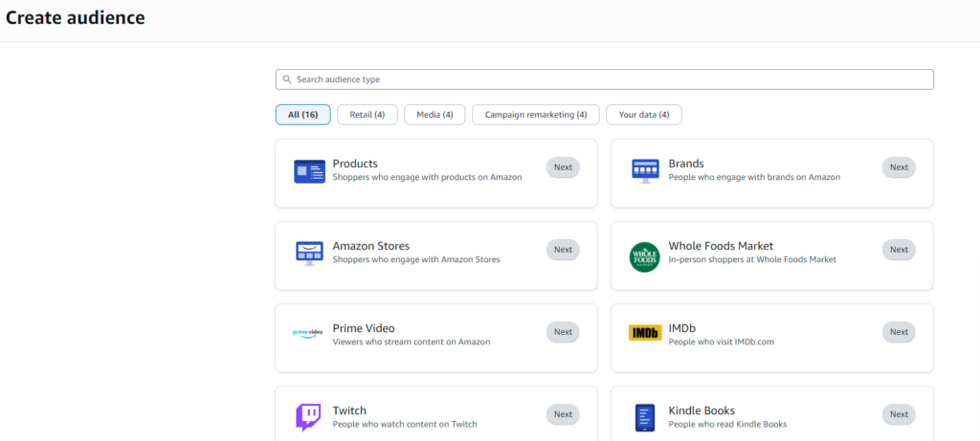
Task: Choose Next for Whole Foods Market
Action: (x=899, y=250)
